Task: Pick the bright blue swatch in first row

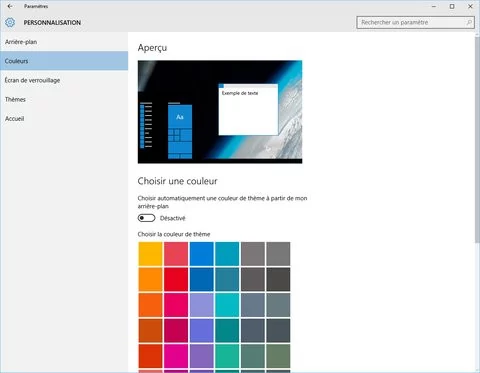Action: point(201,254)
